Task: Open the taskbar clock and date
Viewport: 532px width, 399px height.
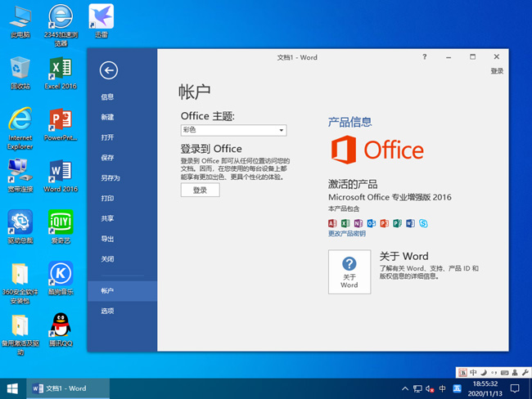Action: pos(485,388)
